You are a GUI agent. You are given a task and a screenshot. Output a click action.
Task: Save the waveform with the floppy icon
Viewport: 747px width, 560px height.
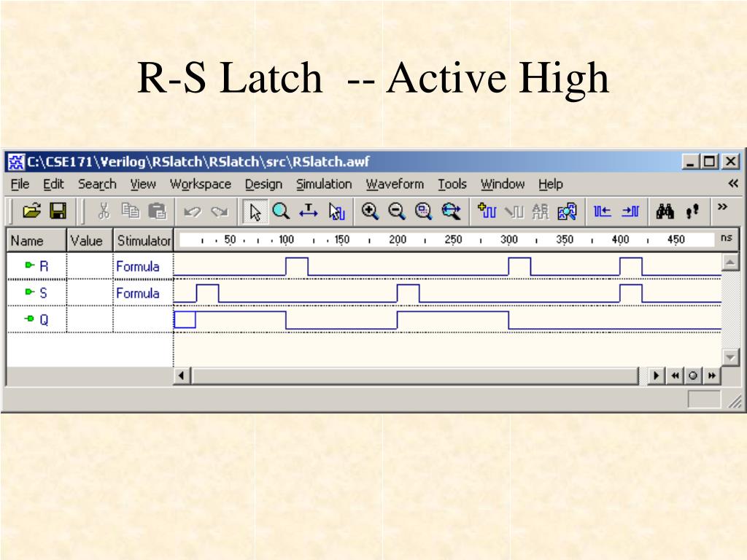[58, 211]
